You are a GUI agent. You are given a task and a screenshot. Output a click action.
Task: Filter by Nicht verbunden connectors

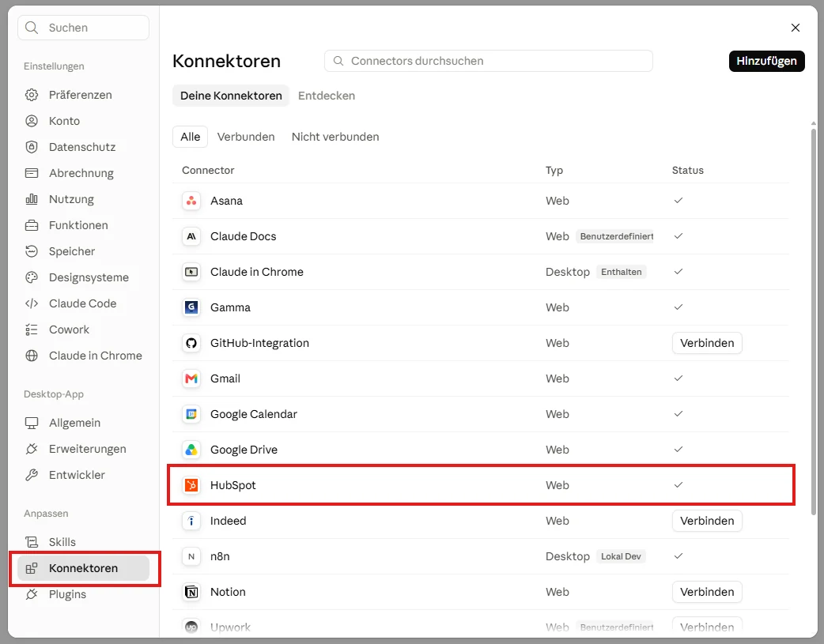(335, 137)
